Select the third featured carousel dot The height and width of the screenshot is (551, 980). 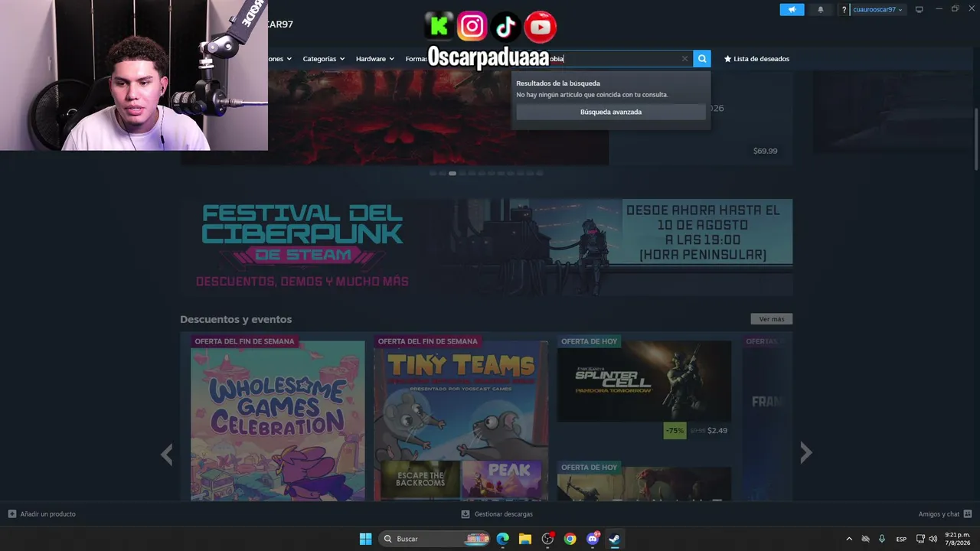(x=452, y=174)
